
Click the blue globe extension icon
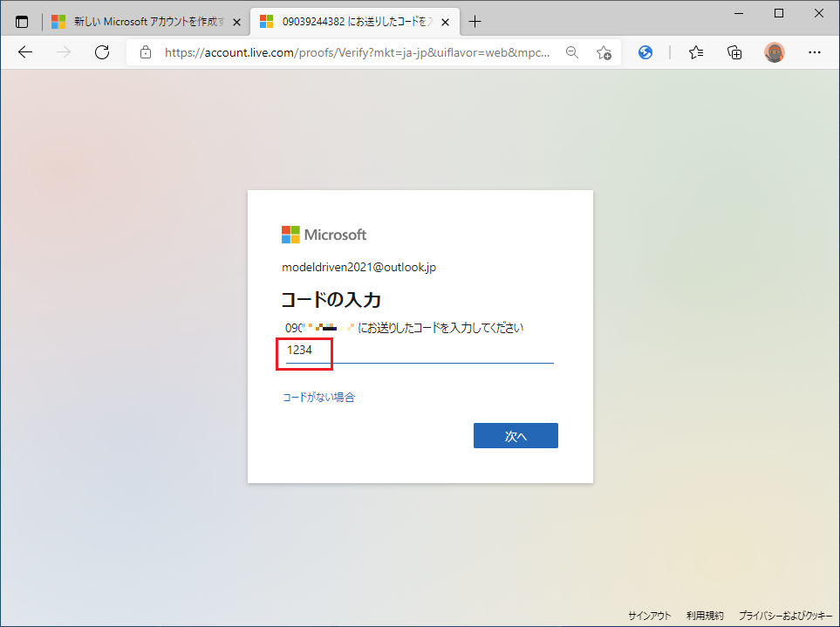[645, 52]
